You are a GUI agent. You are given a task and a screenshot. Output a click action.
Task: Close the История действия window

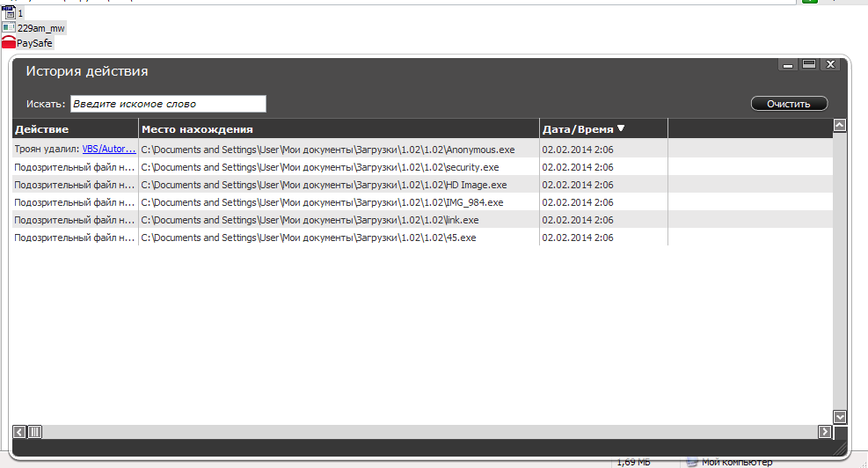pyautogui.click(x=830, y=64)
